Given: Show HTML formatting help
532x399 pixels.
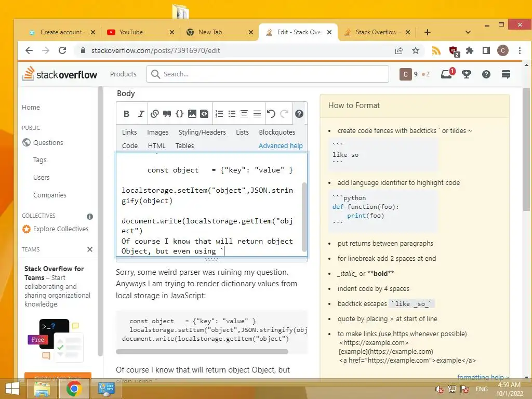Looking at the screenshot, I should (156, 146).
